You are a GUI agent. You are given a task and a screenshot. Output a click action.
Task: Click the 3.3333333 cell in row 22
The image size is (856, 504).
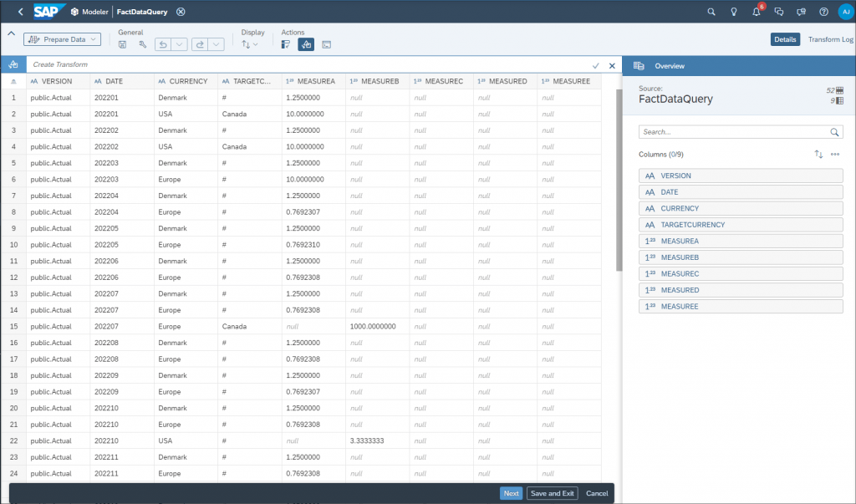click(x=377, y=440)
